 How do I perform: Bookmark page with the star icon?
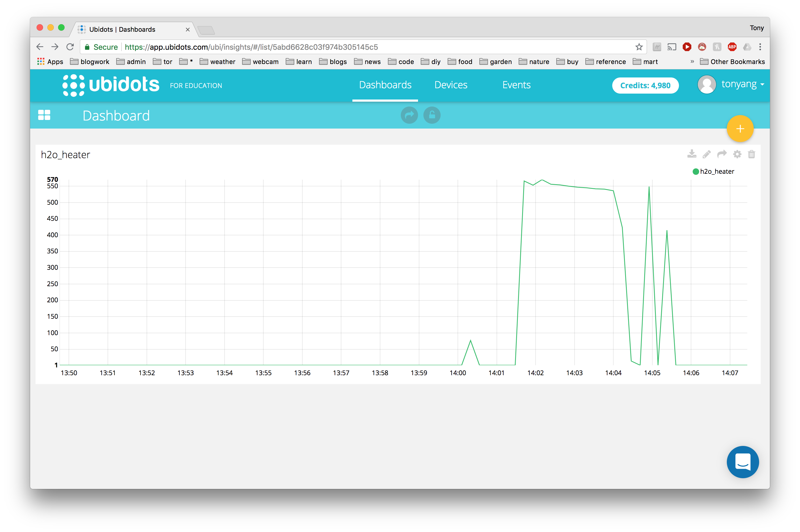click(639, 47)
